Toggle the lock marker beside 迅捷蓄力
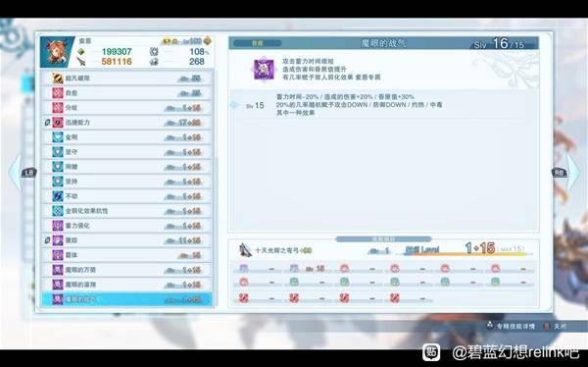The width and height of the screenshot is (588, 367). coord(48,123)
